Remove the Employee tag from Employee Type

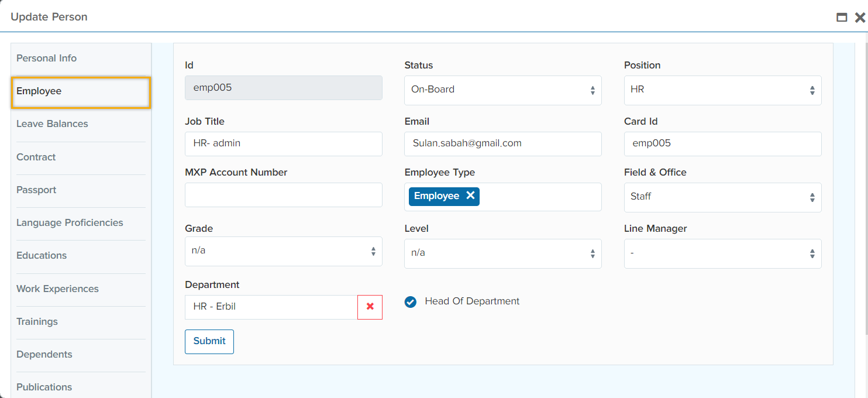point(470,196)
